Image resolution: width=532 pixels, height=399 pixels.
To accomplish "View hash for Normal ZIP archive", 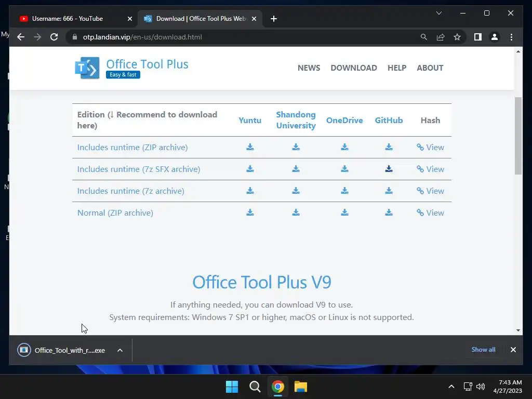I will coord(430,212).
